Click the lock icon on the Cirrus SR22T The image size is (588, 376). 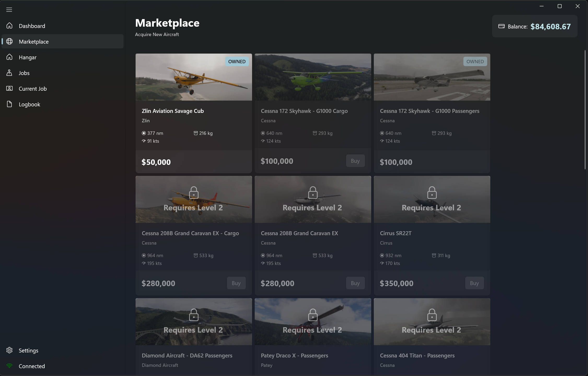432,193
